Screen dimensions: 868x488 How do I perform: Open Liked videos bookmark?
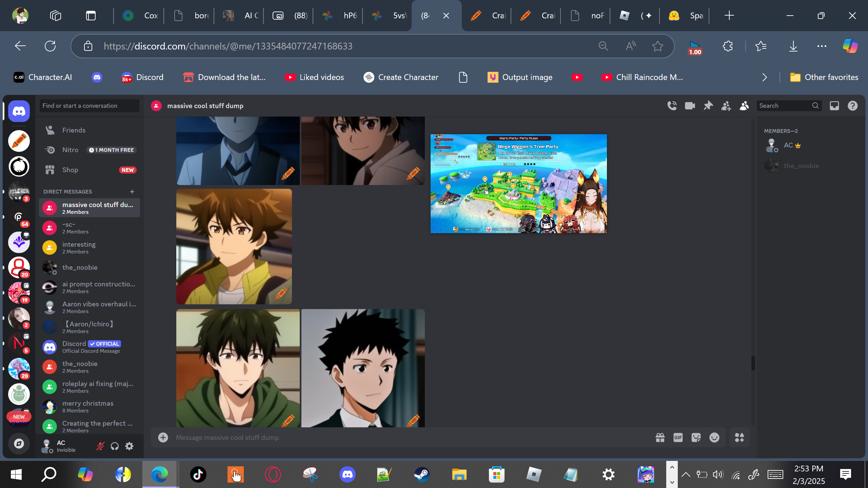point(314,77)
